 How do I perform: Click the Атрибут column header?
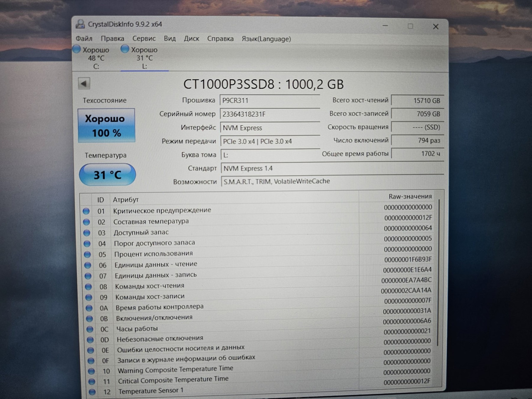[x=126, y=199]
